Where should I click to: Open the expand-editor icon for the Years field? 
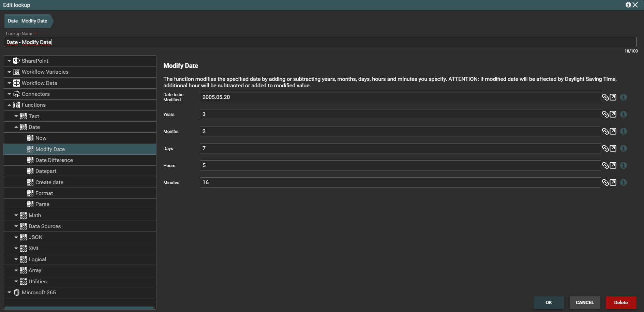pos(613,114)
